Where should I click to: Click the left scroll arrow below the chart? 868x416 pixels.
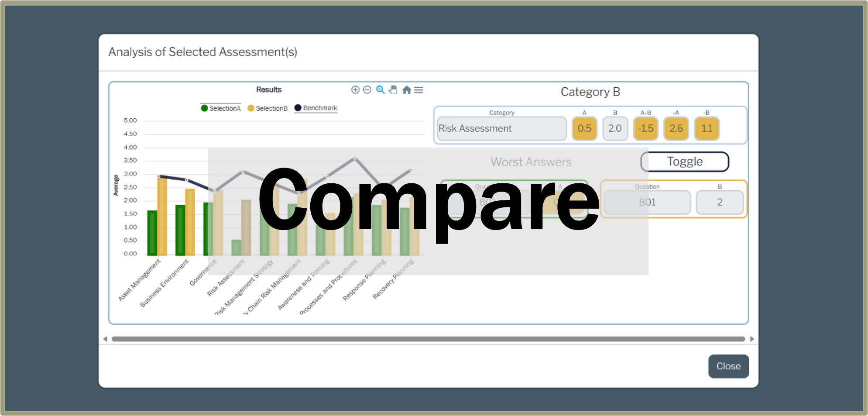click(104, 338)
